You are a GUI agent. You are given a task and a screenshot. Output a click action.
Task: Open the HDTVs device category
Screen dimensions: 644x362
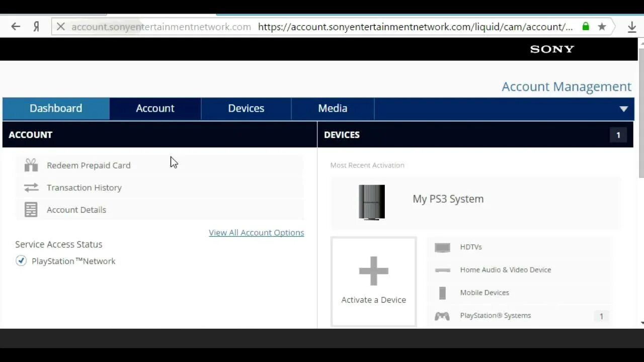tap(520, 247)
